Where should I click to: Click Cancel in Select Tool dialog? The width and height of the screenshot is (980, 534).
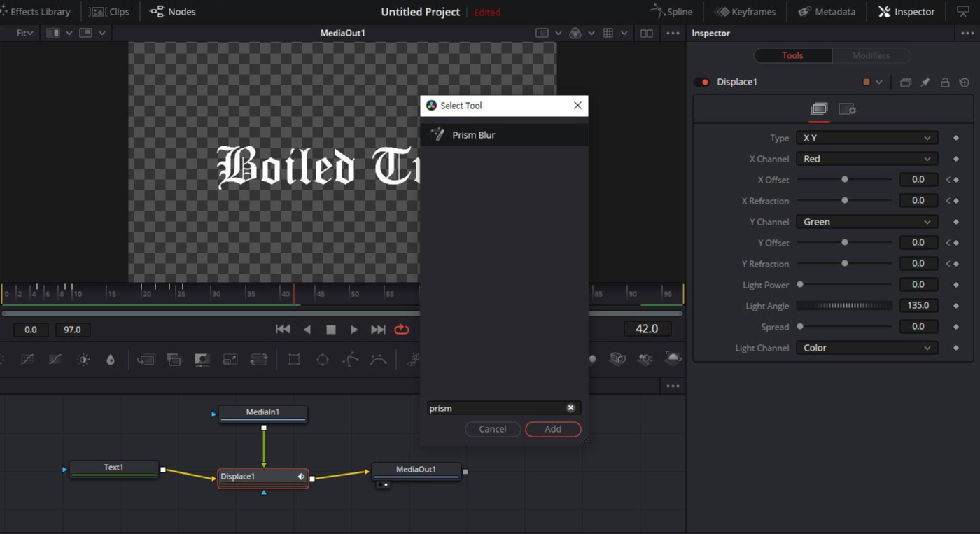point(493,429)
